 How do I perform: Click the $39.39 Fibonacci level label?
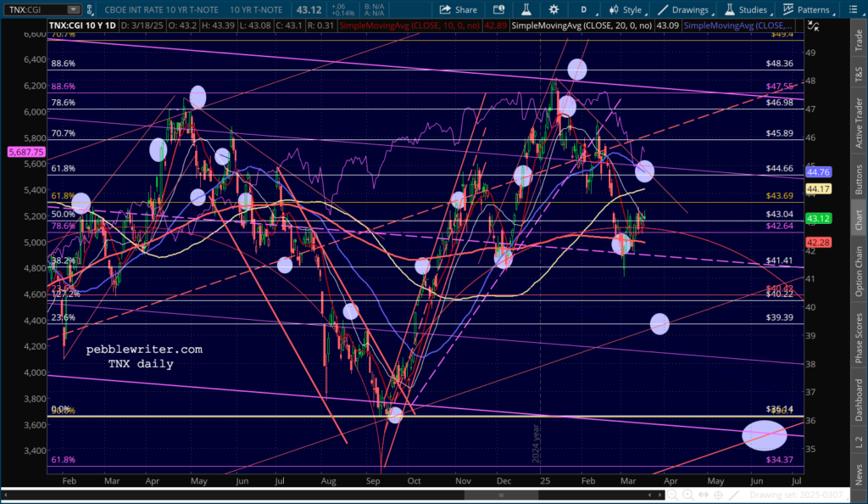pyautogui.click(x=780, y=317)
